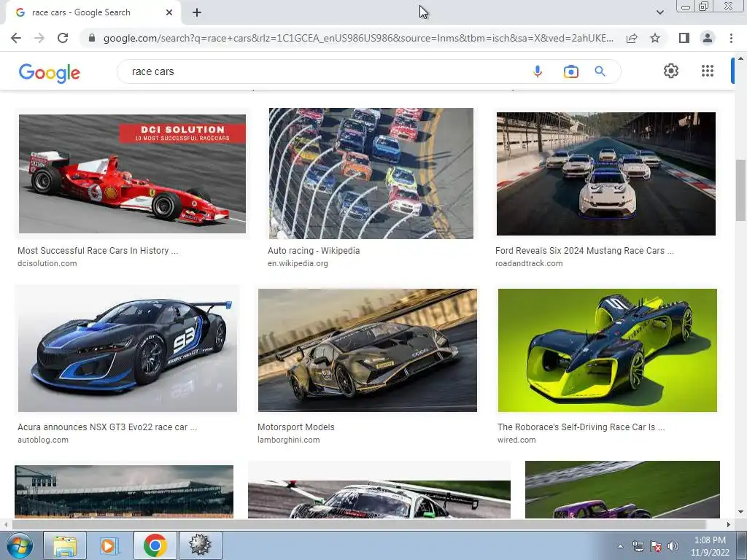747x560 pixels.
Task: Click the gear application taskbar icon
Action: tap(200, 545)
